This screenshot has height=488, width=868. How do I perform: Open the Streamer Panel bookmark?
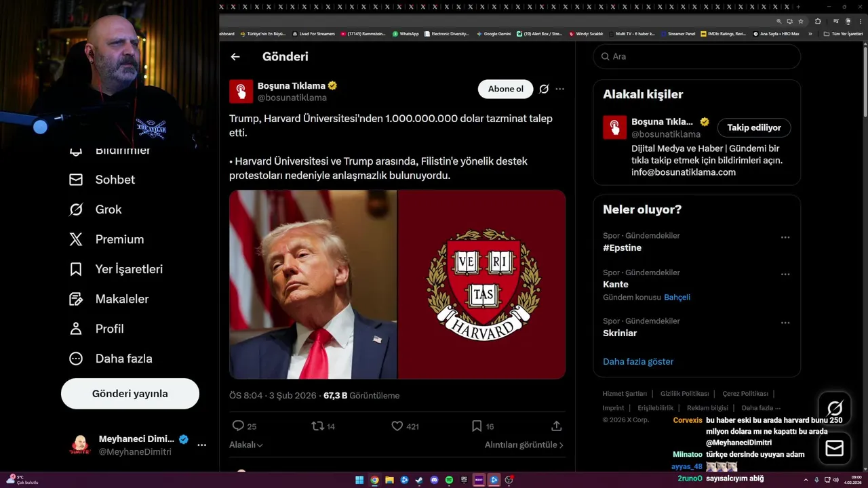677,33
